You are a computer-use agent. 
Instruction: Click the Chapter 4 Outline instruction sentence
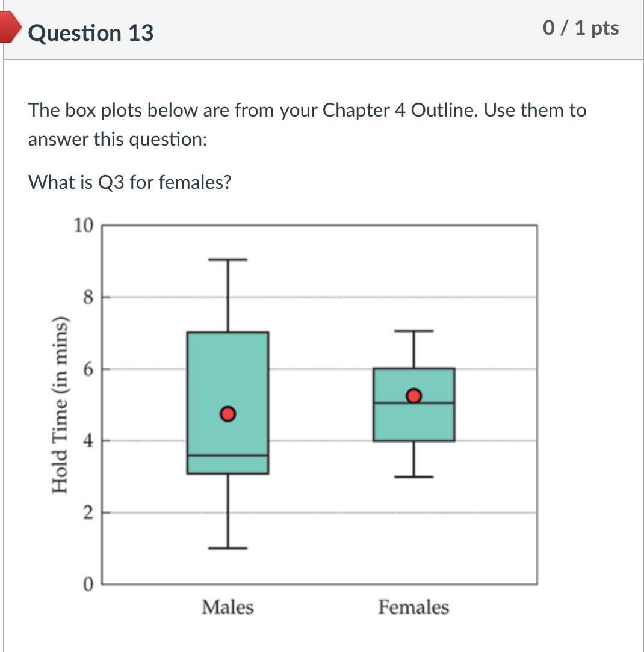(x=307, y=125)
